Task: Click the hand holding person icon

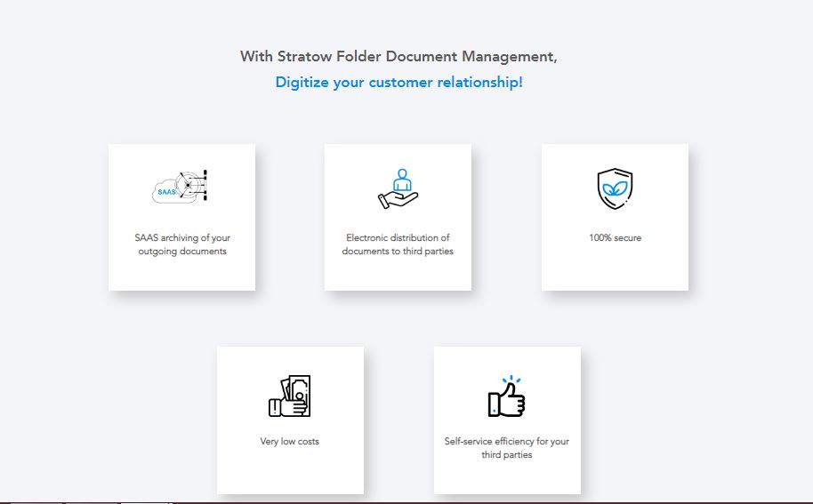Action: [x=398, y=188]
